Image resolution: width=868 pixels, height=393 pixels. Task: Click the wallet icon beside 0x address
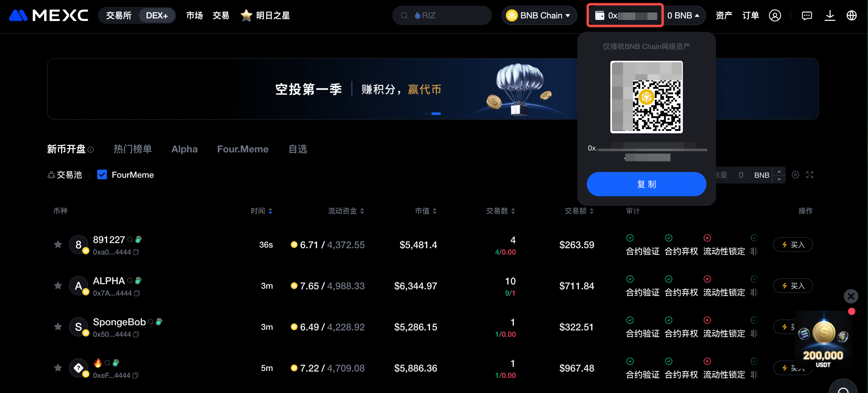pos(600,15)
